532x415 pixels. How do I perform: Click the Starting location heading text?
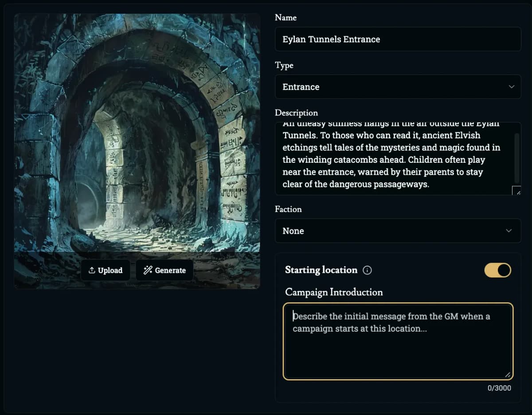pyautogui.click(x=321, y=270)
